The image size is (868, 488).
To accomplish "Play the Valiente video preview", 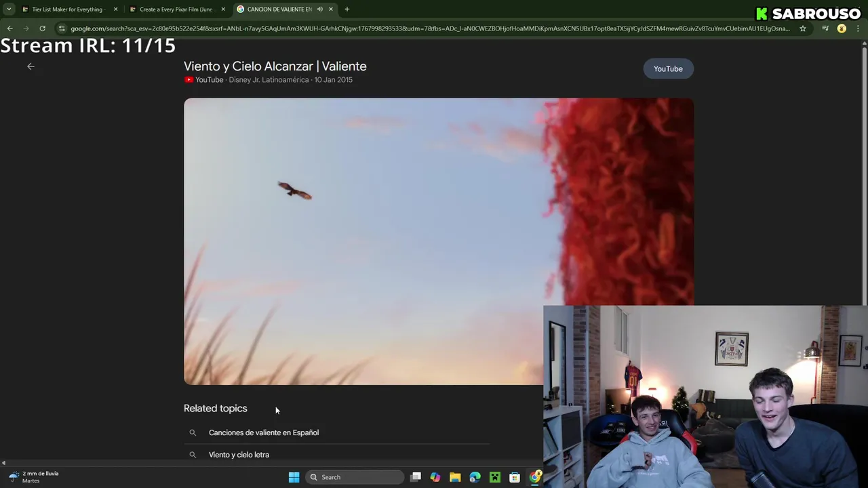I will tap(438, 241).
